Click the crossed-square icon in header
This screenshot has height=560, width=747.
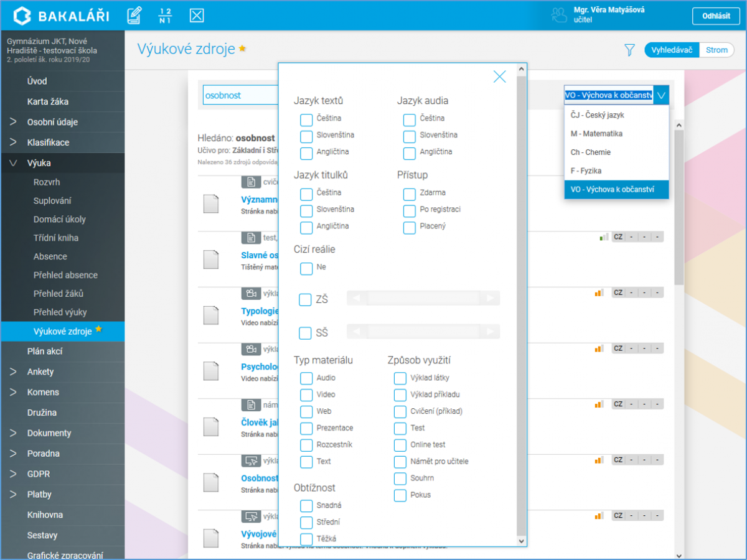click(197, 16)
